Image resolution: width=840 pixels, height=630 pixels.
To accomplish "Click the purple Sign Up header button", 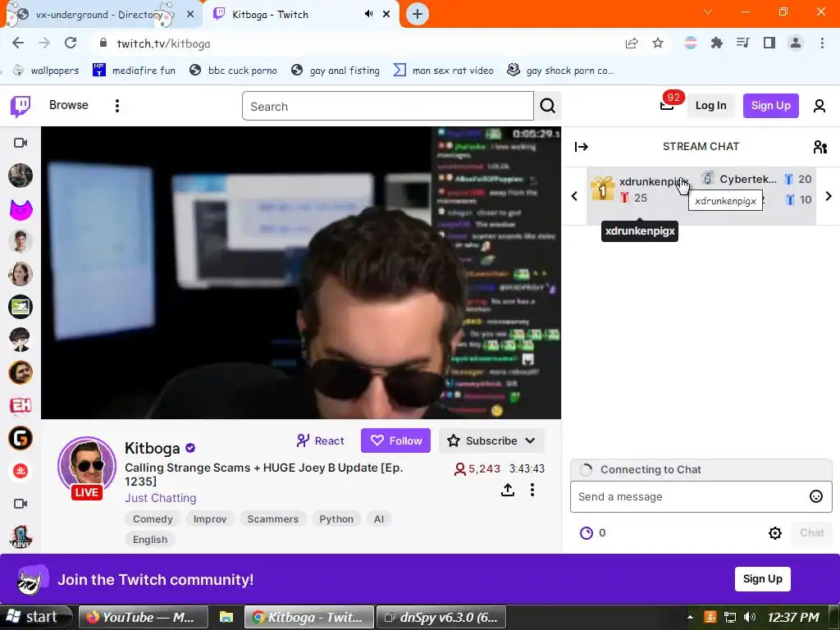I will (x=770, y=106).
